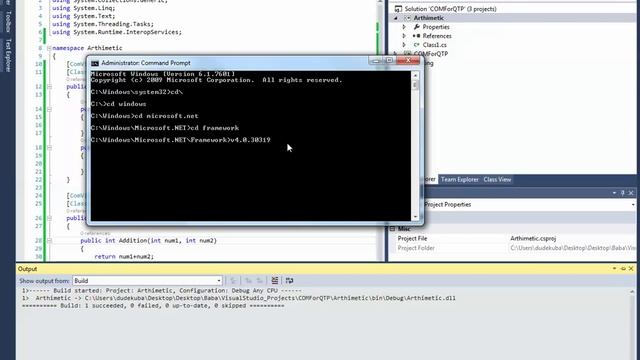The height and width of the screenshot is (360, 640).
Task: Pin the Properties panel with auto-hide icon
Action: [622, 193]
